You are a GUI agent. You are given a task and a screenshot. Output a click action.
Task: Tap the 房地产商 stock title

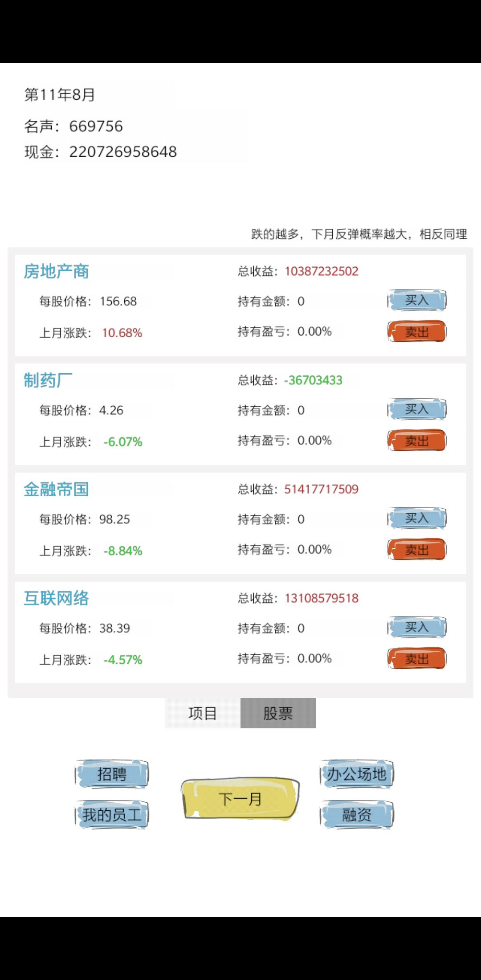57,271
